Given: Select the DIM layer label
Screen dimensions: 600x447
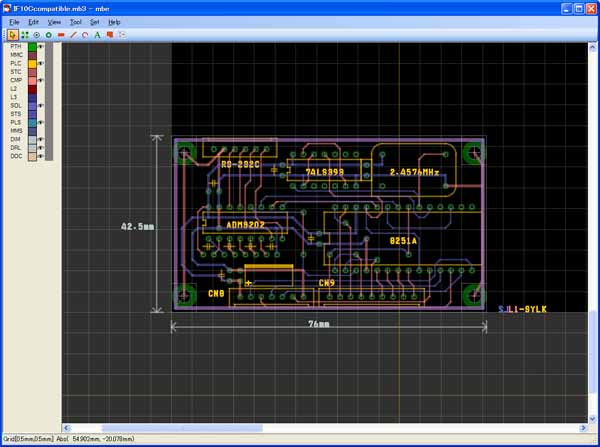Looking at the screenshot, I should click(x=15, y=139).
